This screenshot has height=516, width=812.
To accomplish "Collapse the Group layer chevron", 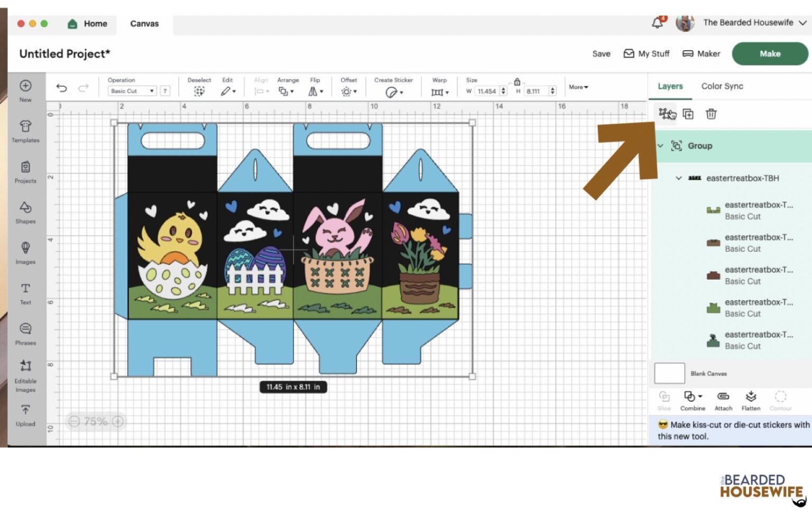I will click(x=660, y=146).
